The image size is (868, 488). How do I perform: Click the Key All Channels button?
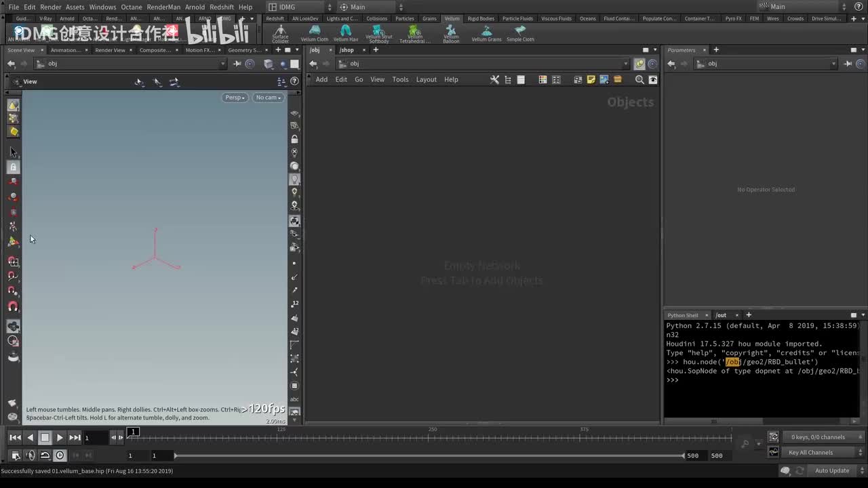[x=810, y=452]
